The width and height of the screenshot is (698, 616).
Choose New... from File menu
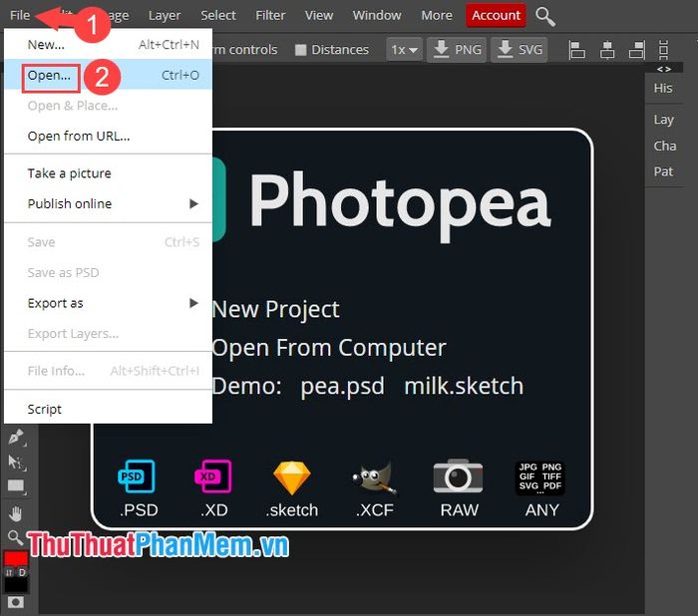(108, 45)
